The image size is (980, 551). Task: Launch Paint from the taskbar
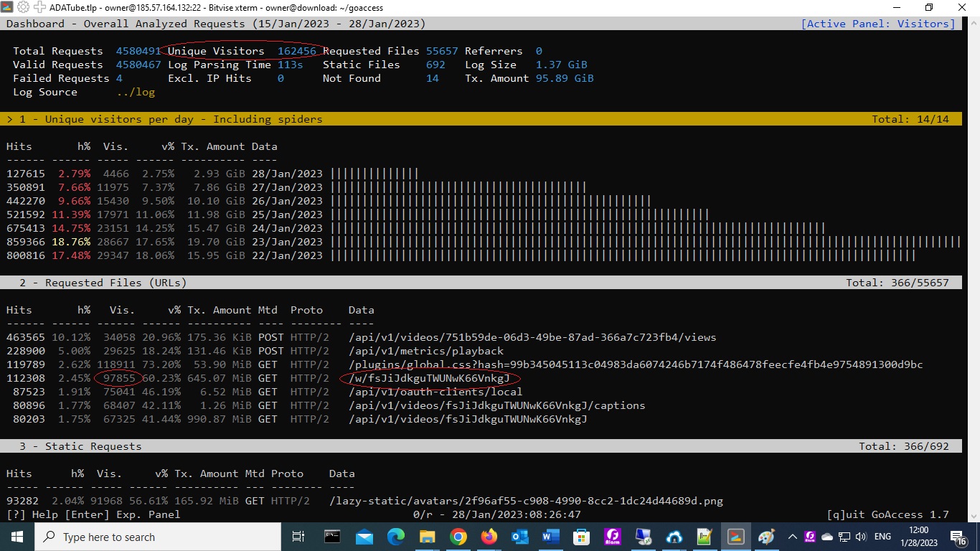tap(765, 537)
